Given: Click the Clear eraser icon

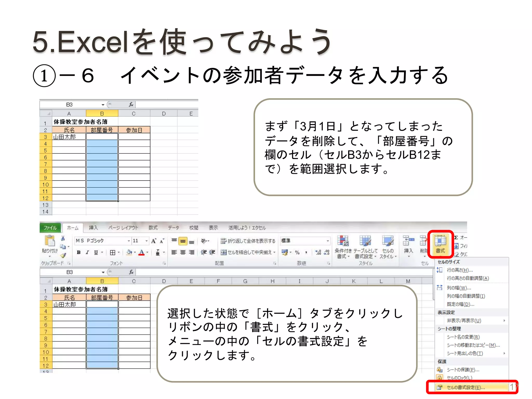Looking at the screenshot, I should (456, 254).
